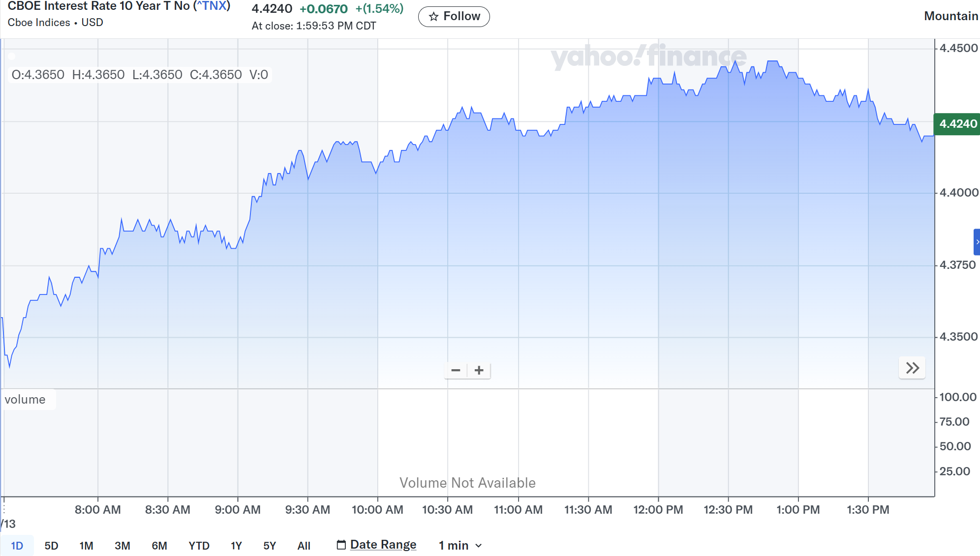Image resolution: width=980 pixels, height=556 pixels.
Task: Click the 12:00 PM time axis label
Action: click(x=658, y=510)
